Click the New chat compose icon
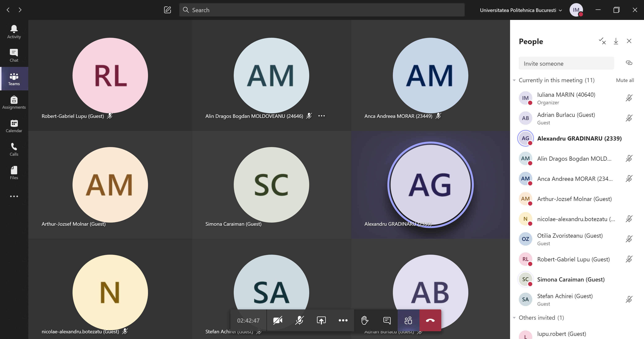This screenshot has width=644, height=339. [x=167, y=10]
